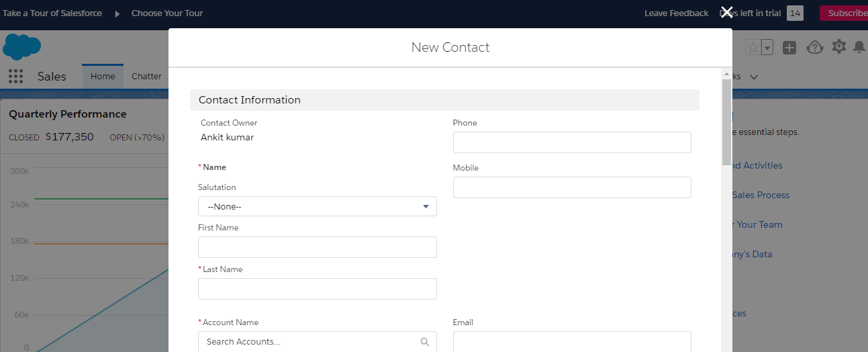Click the contact owner name Ankit kumar
The height and width of the screenshot is (352, 868).
click(x=227, y=138)
